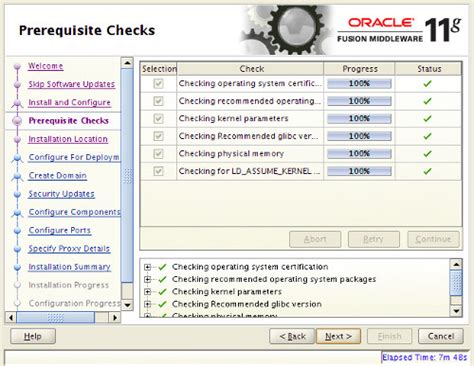Click status checkmark for glibc version row
474x366 pixels.
pyautogui.click(x=427, y=136)
